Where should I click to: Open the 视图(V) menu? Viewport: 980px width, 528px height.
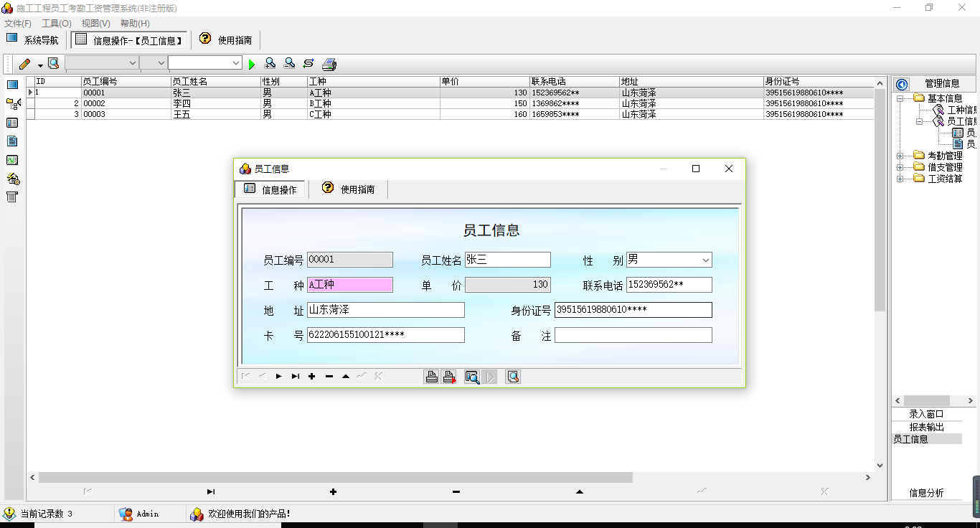96,24
